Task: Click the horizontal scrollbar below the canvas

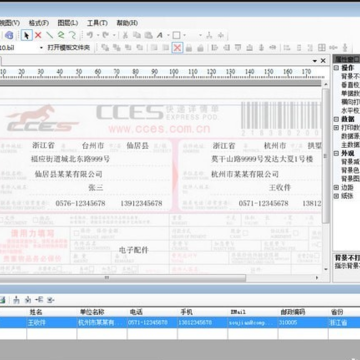Action: tap(123, 278)
